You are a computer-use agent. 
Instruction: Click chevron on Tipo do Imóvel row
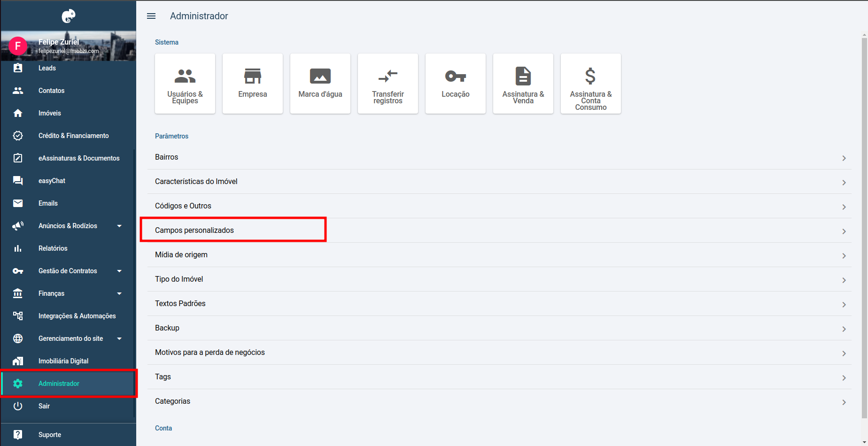point(844,280)
